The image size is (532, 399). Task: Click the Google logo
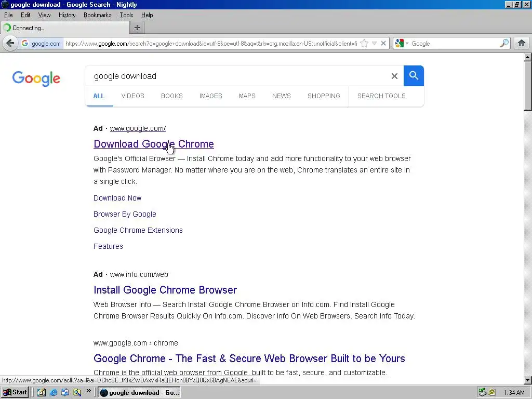click(36, 79)
